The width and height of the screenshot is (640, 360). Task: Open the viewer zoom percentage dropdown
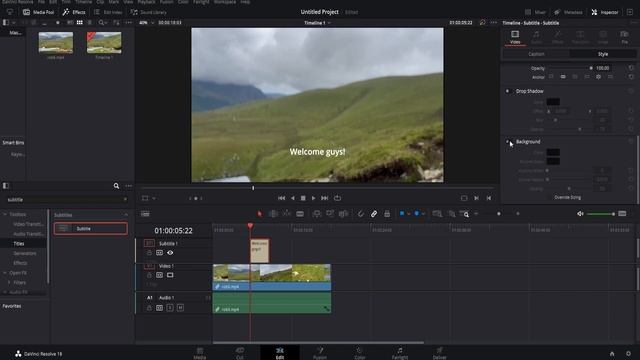tap(147, 23)
